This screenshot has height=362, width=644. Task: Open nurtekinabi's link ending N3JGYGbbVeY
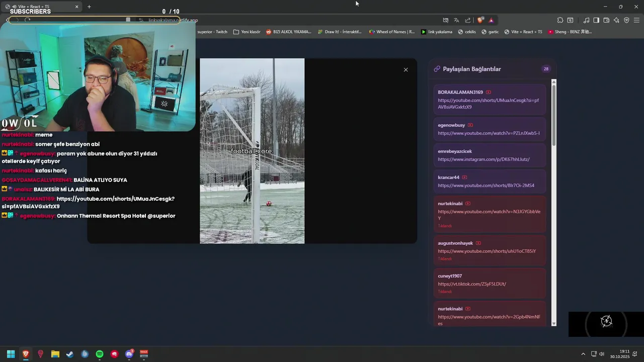coord(489,215)
